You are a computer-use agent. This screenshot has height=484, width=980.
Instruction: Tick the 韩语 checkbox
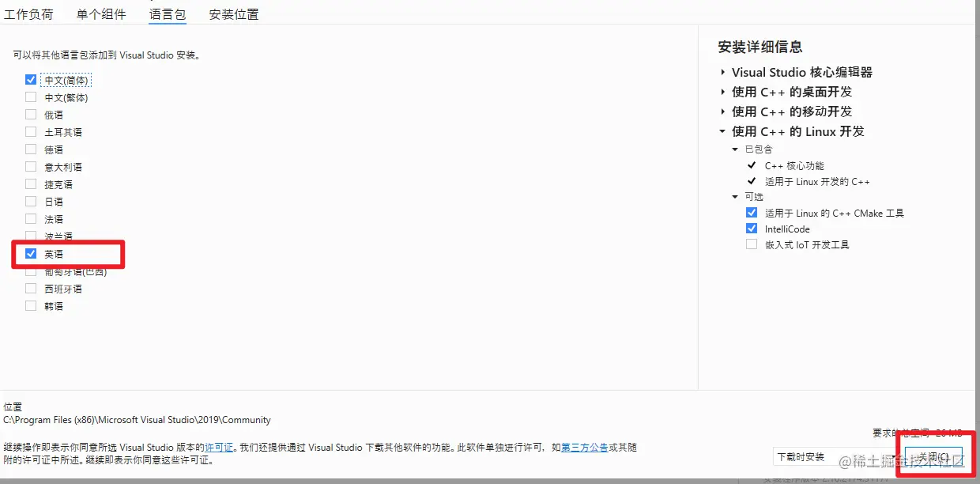coord(31,306)
